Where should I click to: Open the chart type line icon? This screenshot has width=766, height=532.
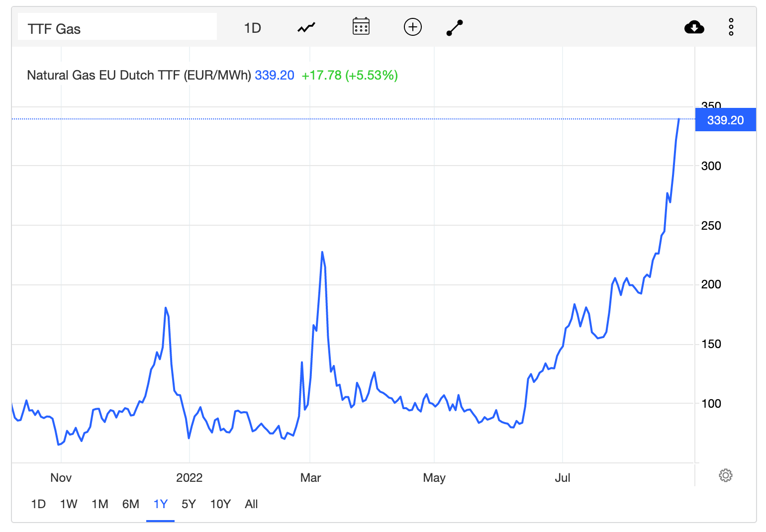click(x=306, y=27)
